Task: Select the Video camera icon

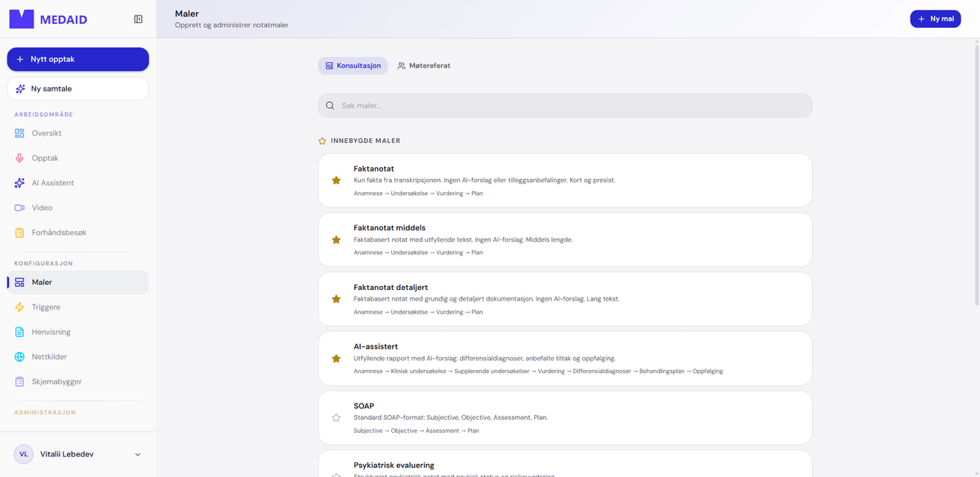Action: pos(20,208)
